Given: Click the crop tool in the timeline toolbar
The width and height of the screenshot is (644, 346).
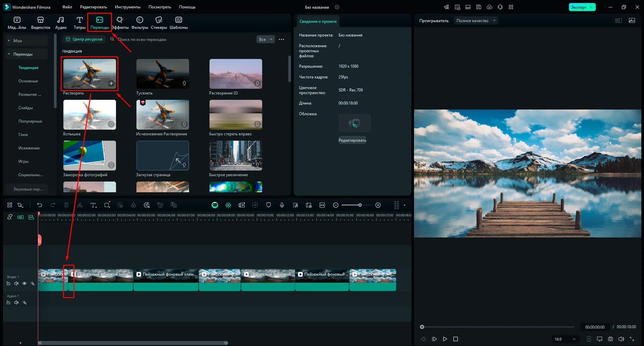Looking at the screenshot, I should pyautogui.click(x=107, y=205).
